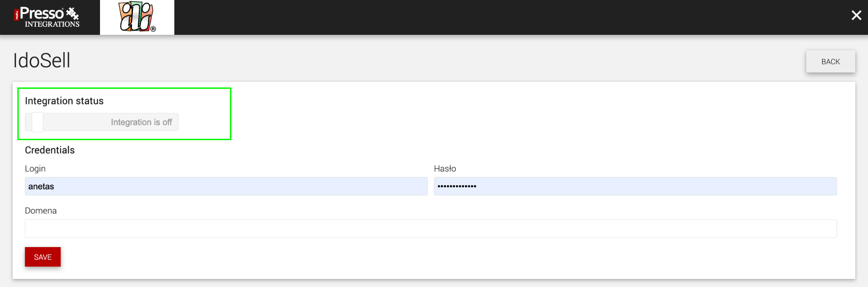Click into the empty Domena field
The width and height of the screenshot is (868, 287).
(431, 228)
